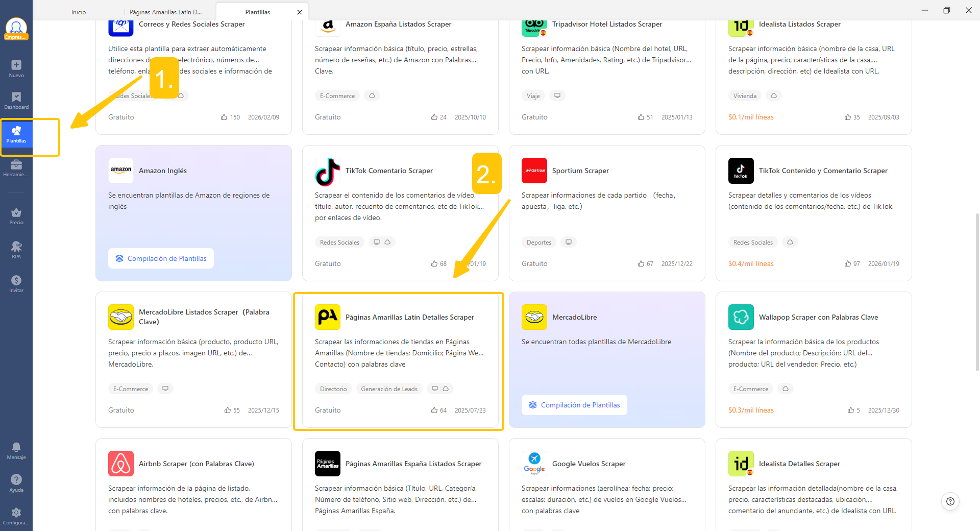Click the Generación de Leads tag
980x531 pixels.
pos(389,389)
